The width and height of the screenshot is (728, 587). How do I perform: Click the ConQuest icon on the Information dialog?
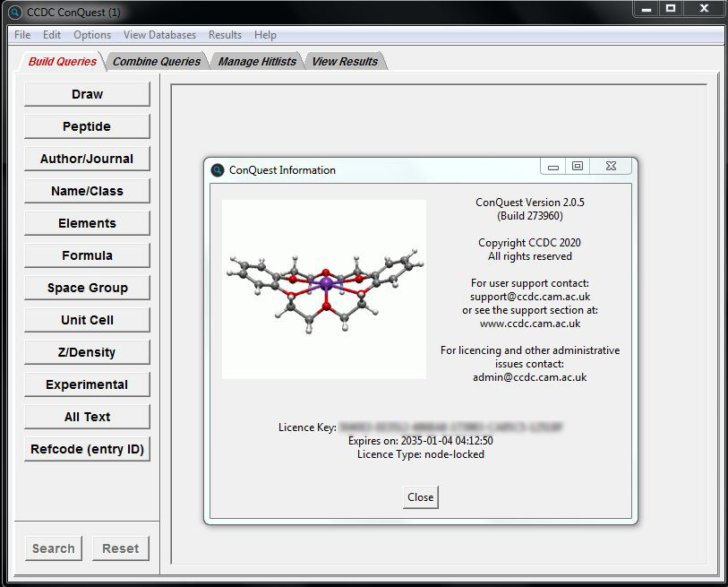tap(216, 169)
